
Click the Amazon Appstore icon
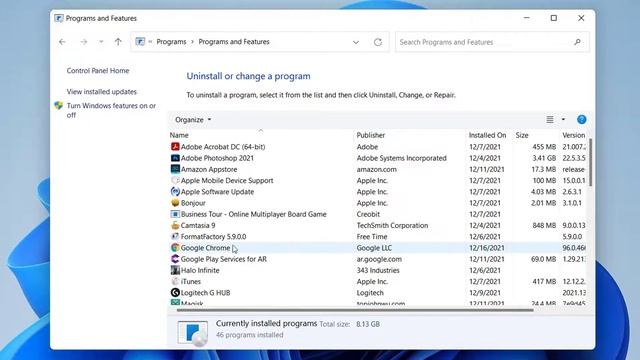pos(175,169)
